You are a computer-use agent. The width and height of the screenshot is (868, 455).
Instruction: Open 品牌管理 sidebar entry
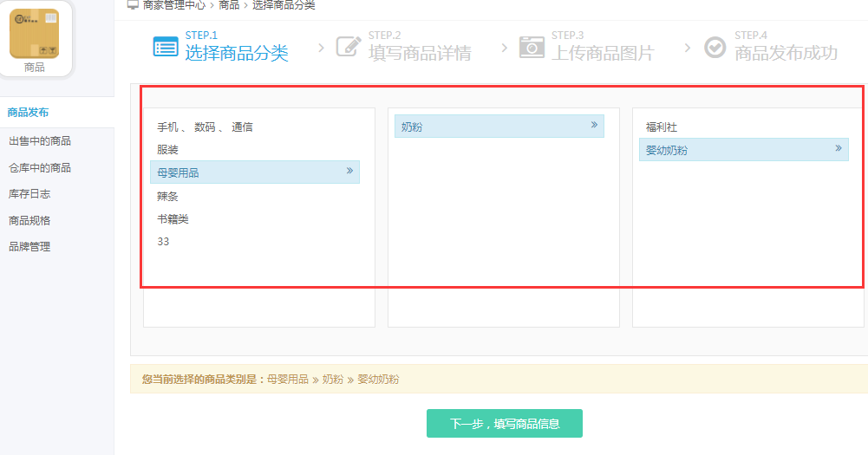[x=29, y=246]
